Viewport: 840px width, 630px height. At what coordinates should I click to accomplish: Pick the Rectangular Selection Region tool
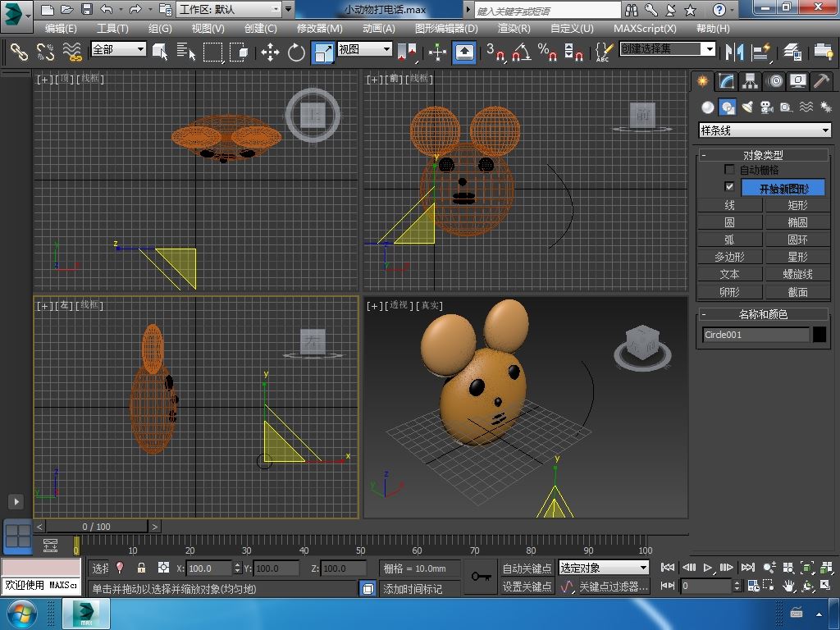[212, 52]
